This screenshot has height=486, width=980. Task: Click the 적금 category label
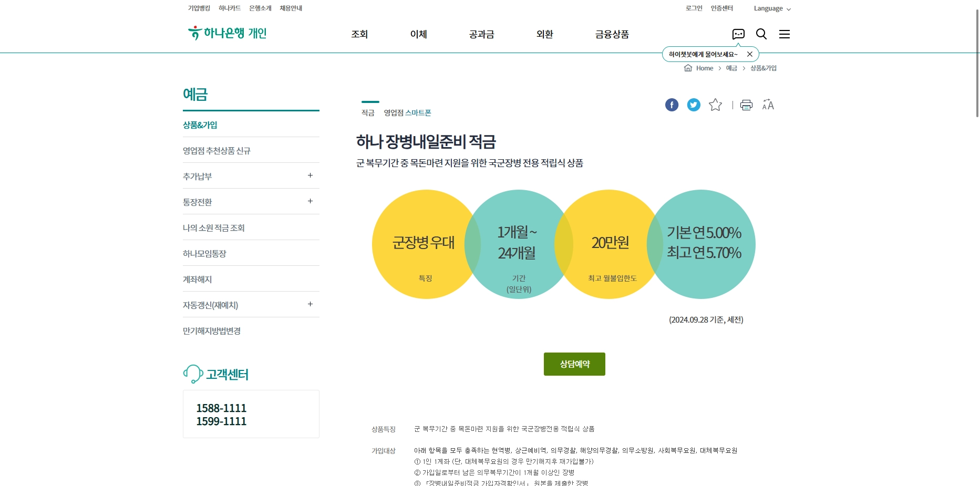368,113
